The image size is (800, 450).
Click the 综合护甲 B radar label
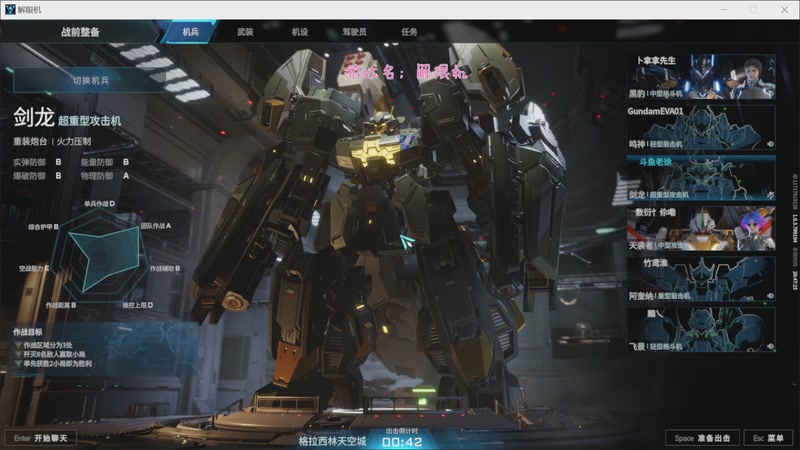(x=43, y=227)
